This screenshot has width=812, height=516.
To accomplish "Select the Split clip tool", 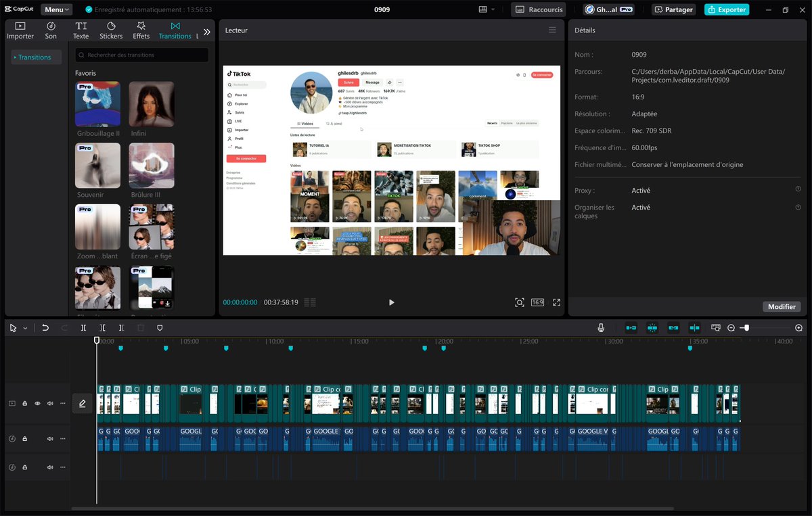I will (83, 327).
